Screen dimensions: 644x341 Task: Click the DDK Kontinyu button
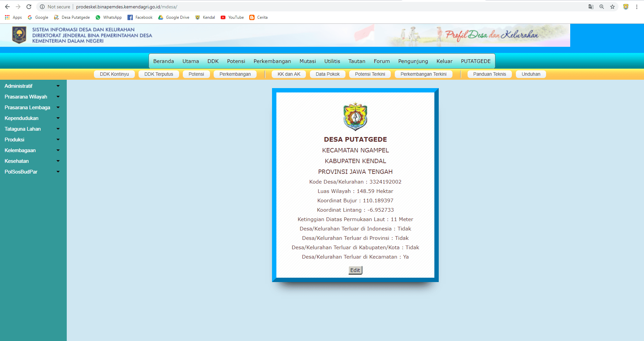point(114,74)
